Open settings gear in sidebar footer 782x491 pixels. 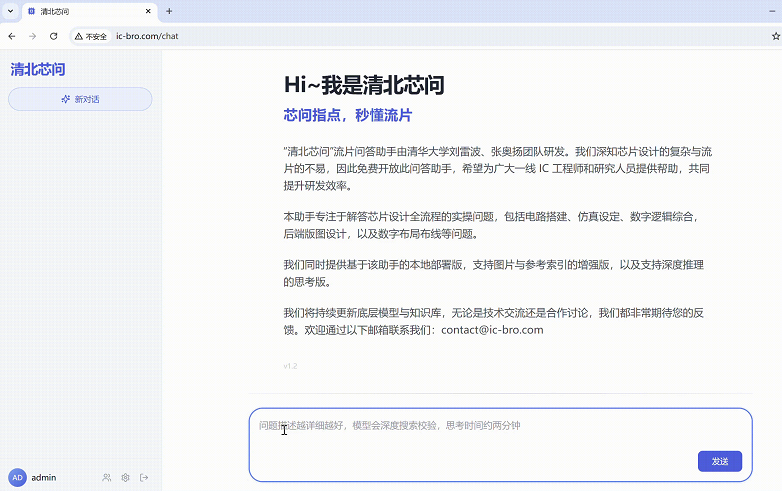126,478
